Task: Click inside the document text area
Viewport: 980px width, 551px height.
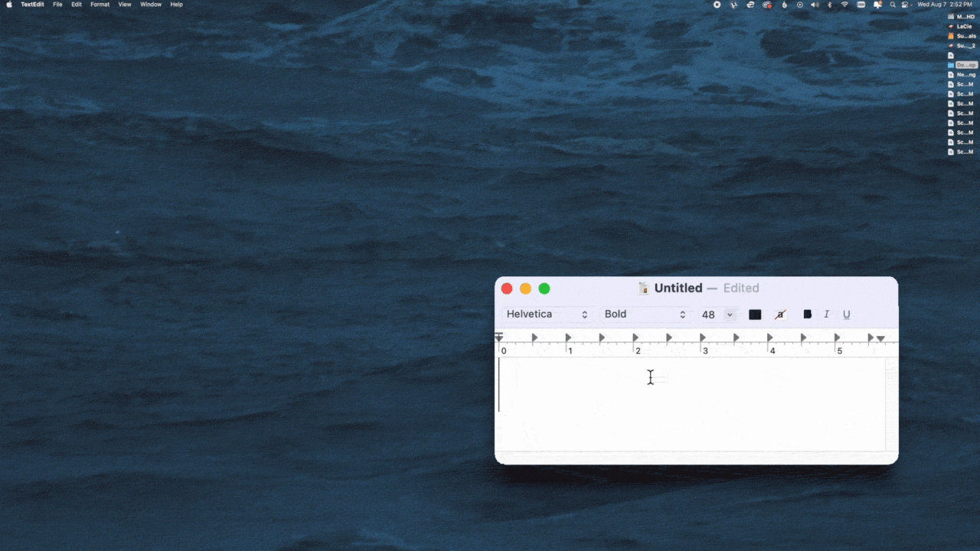Action: 689,406
